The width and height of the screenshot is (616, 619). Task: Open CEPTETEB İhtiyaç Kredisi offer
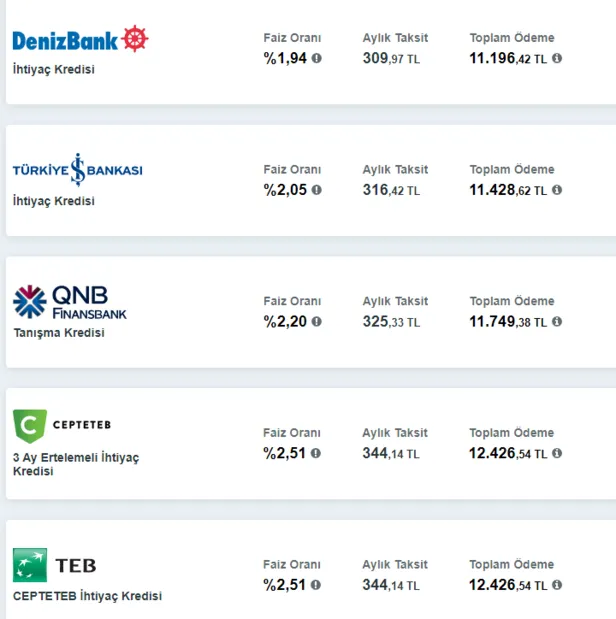point(87,596)
